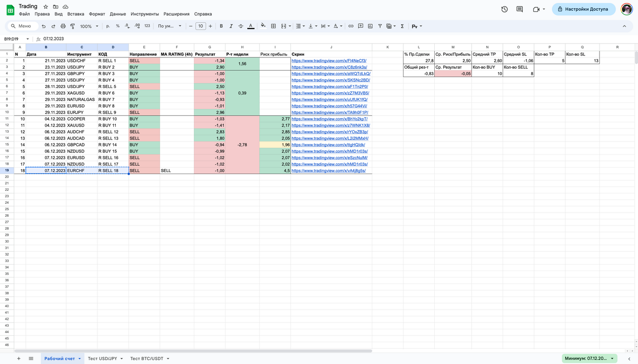View cloud save status
Screen dimensions: 638x364
point(65,6)
